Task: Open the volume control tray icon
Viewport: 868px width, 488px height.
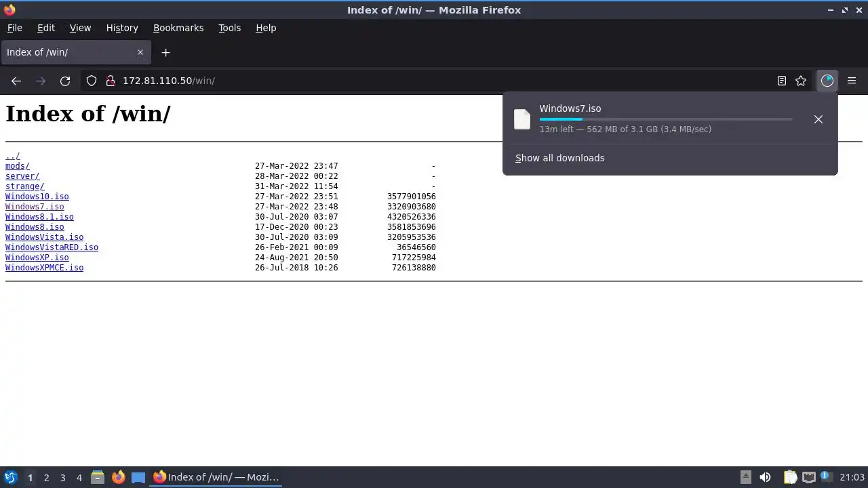Action: (765, 477)
